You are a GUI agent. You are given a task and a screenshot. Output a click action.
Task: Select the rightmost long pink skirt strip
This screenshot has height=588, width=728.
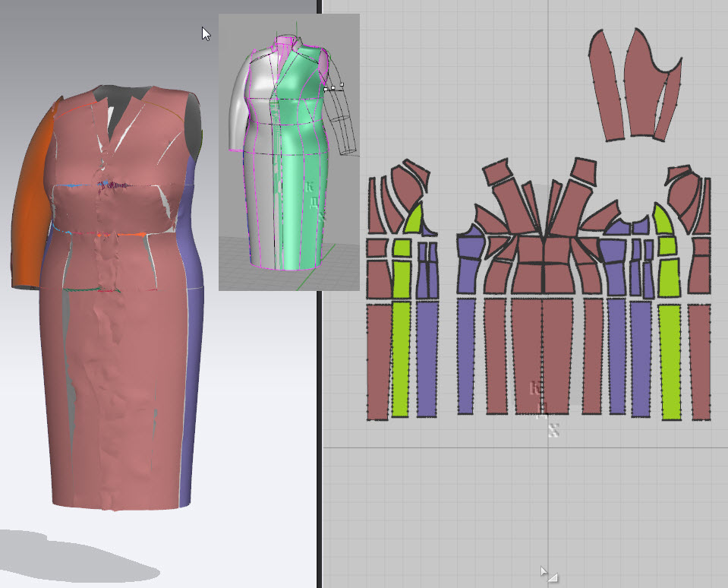698,361
